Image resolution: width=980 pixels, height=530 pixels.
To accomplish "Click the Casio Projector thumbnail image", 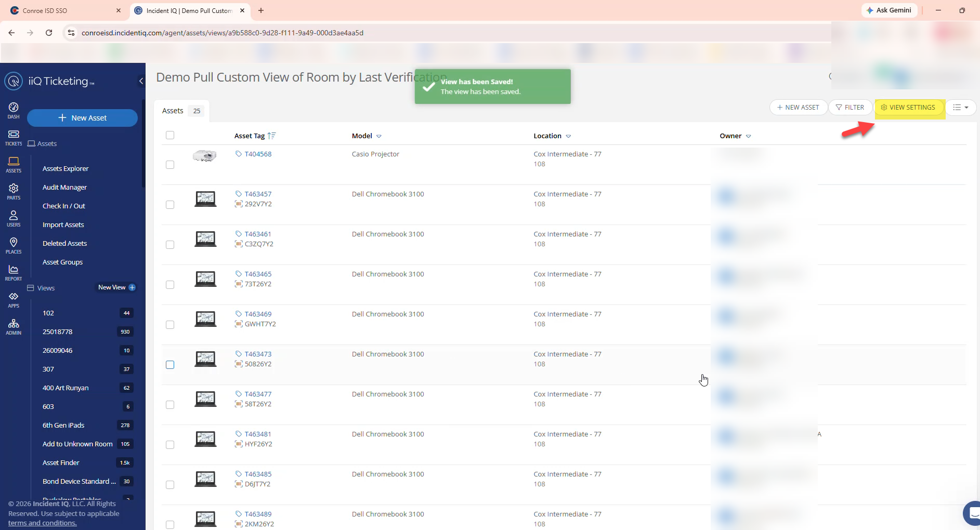I will click(204, 156).
